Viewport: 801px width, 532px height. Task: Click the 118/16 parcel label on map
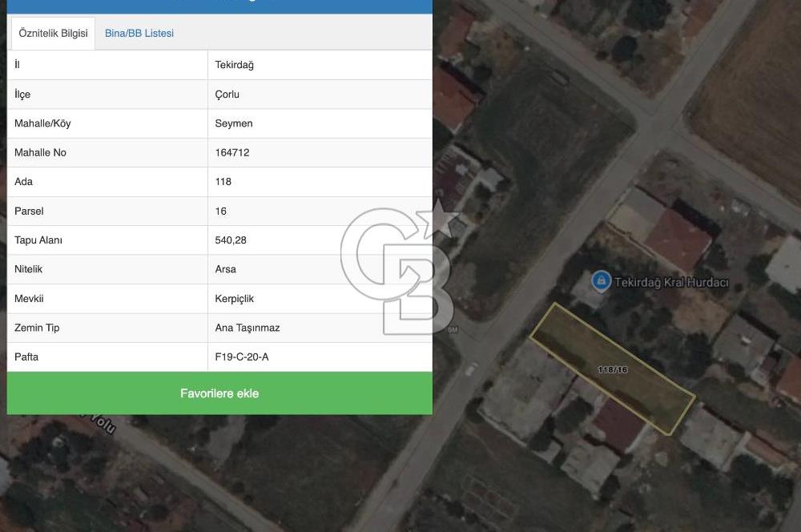[x=613, y=369]
